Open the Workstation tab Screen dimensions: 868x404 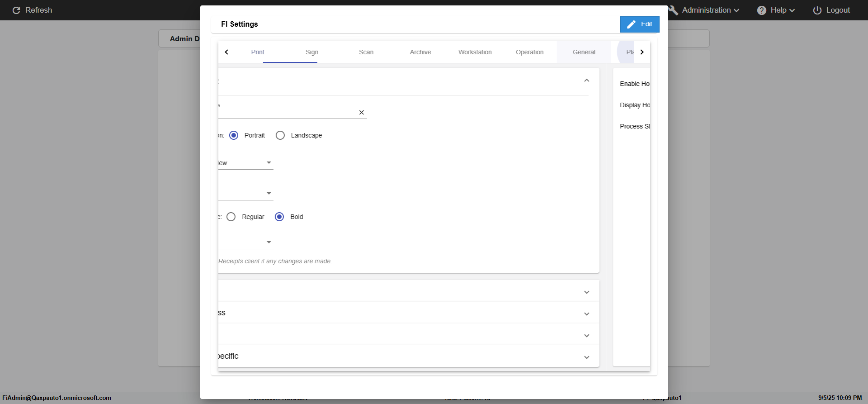tap(475, 52)
